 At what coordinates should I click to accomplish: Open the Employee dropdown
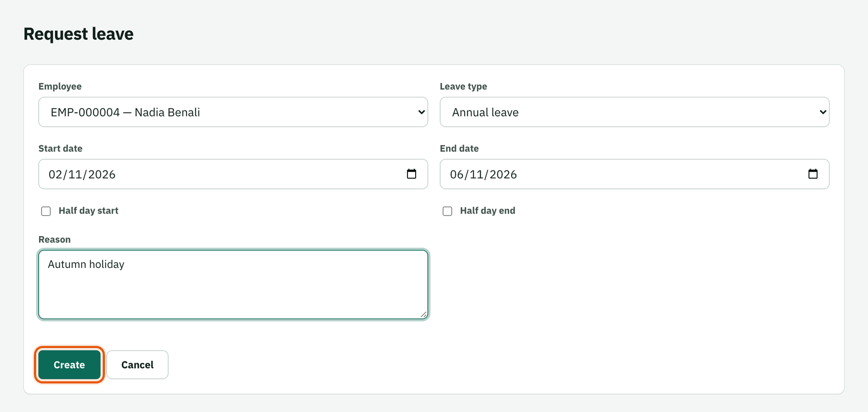[x=233, y=112]
